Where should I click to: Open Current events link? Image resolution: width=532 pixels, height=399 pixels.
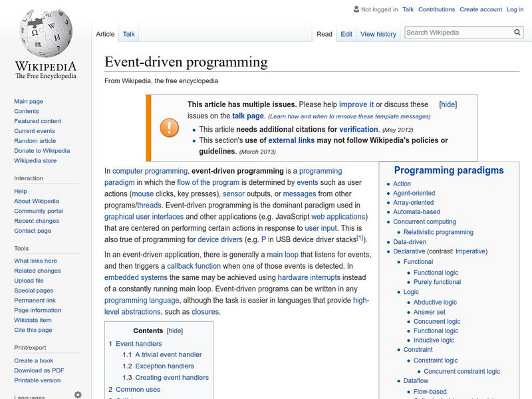35,130
